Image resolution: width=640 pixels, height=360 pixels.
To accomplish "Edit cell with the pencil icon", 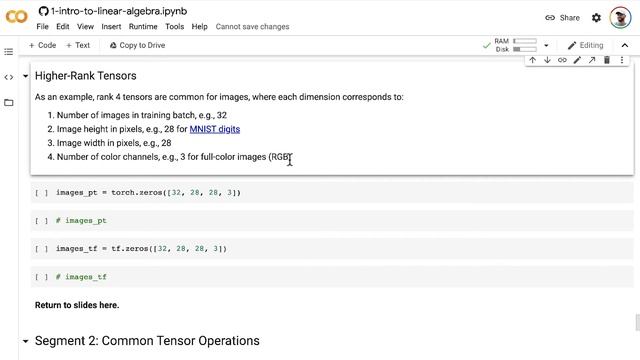I will click(x=577, y=60).
